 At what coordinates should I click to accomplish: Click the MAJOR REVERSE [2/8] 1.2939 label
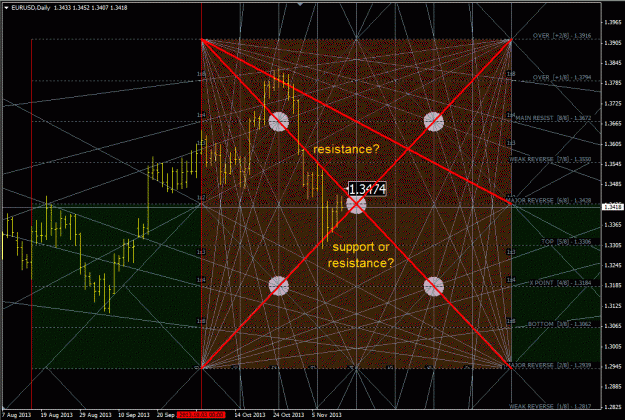[x=548, y=365]
